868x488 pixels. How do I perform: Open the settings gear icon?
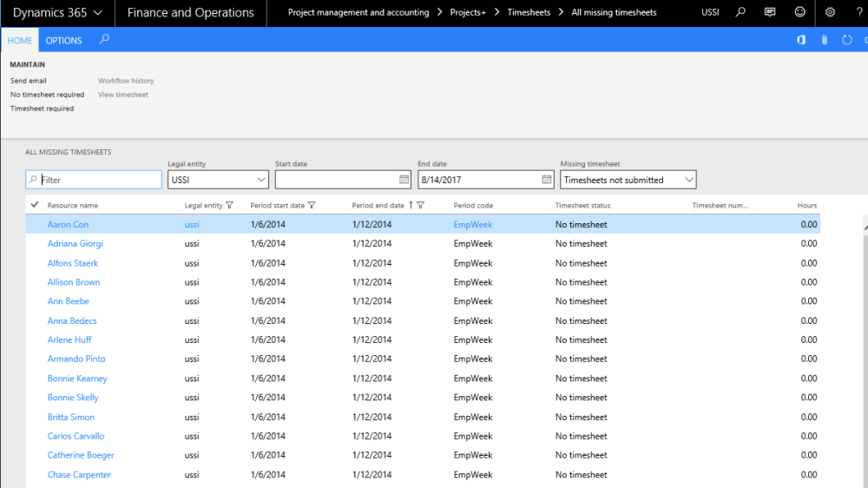pos(830,13)
